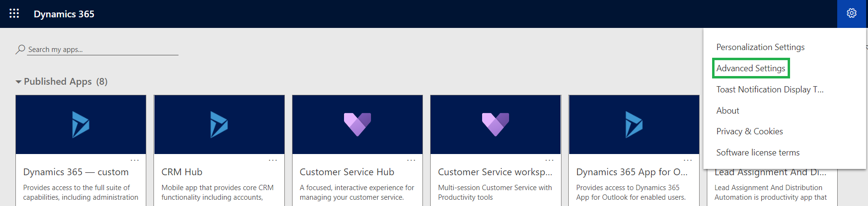Open the app launcher waffle icon
868x206 pixels.
[14, 13]
